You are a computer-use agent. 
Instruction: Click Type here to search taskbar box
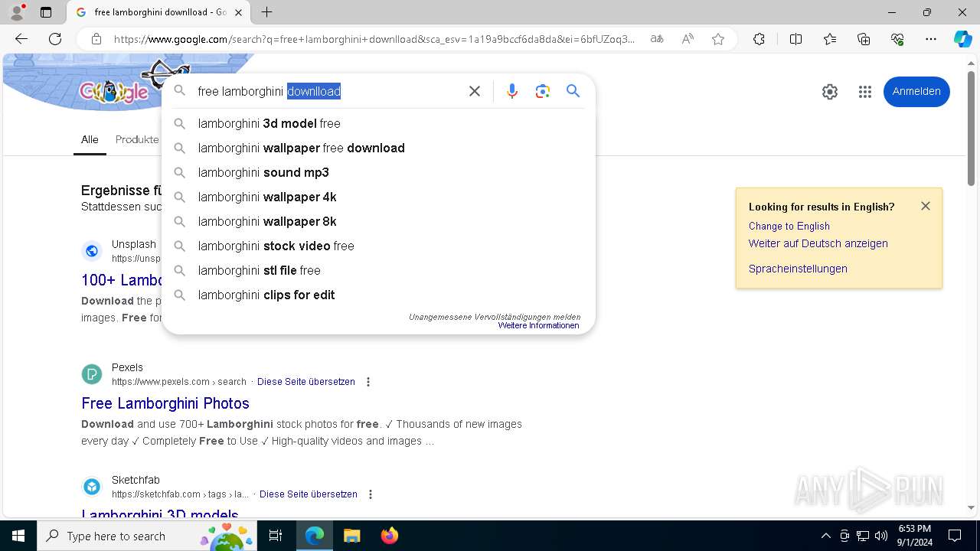tap(147, 536)
